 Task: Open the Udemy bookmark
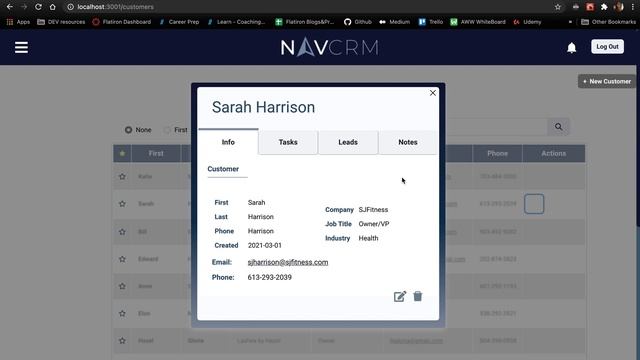point(527,22)
